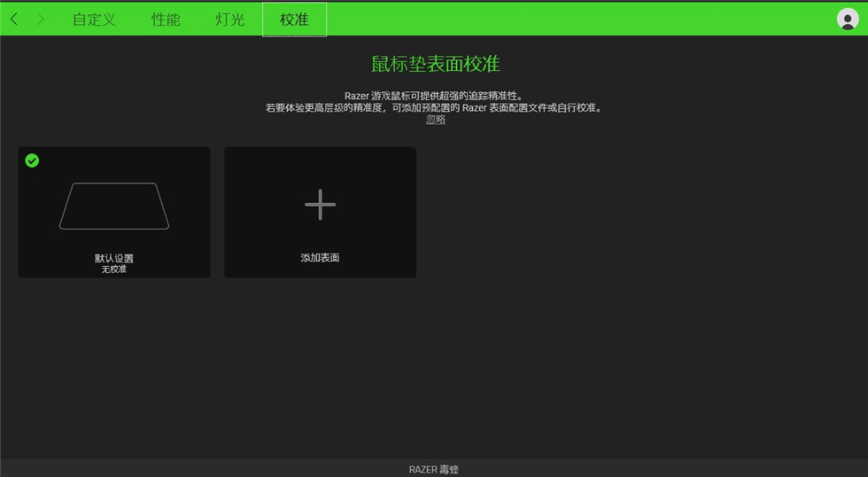Select the 默认设置 surface card
The width and height of the screenshot is (868, 477).
pyautogui.click(x=114, y=212)
